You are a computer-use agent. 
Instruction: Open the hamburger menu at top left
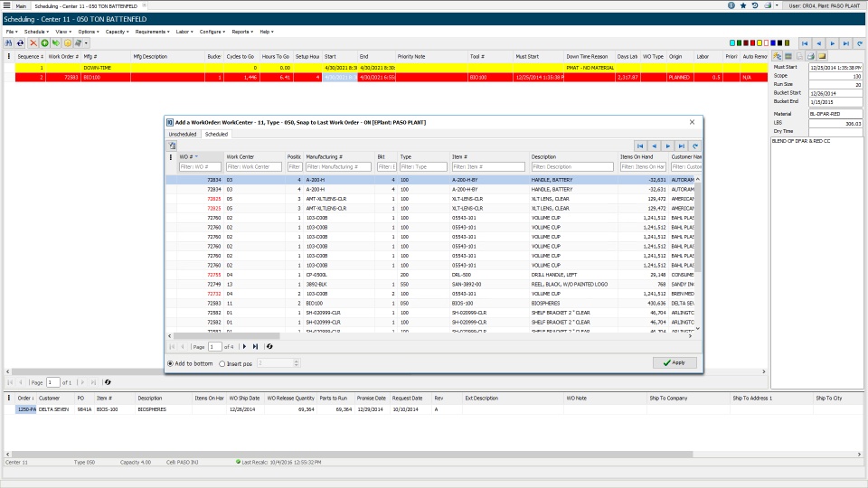click(6, 5)
